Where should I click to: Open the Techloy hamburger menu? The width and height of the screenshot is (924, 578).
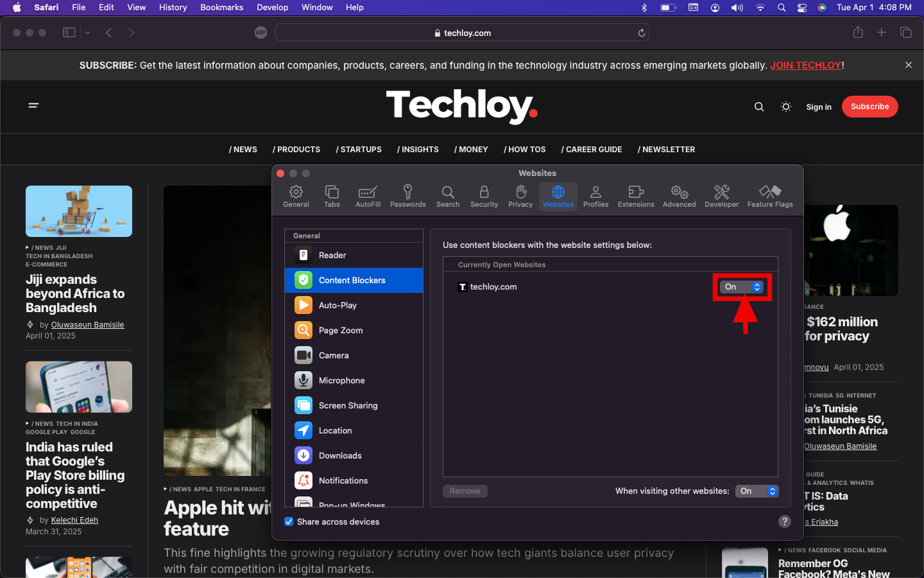coord(34,105)
